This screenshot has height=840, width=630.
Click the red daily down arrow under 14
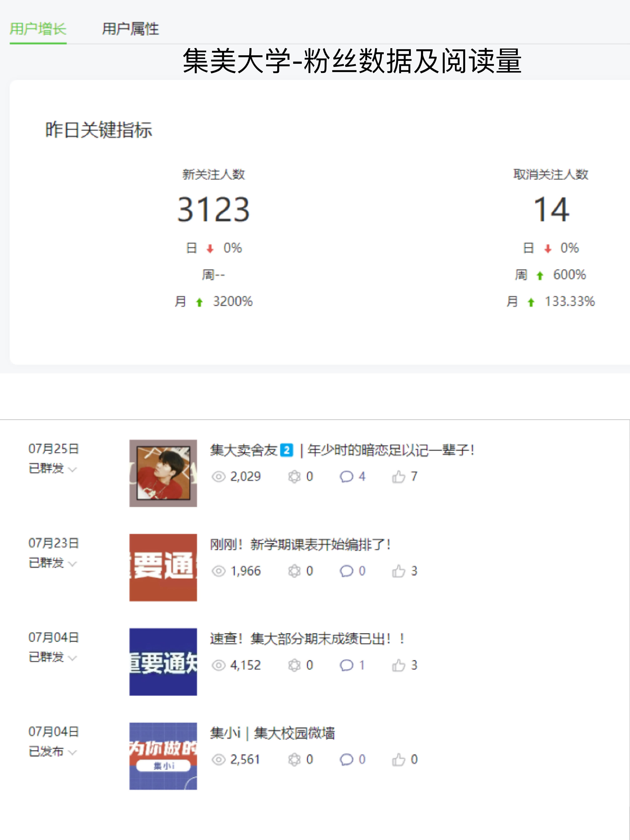(548, 249)
